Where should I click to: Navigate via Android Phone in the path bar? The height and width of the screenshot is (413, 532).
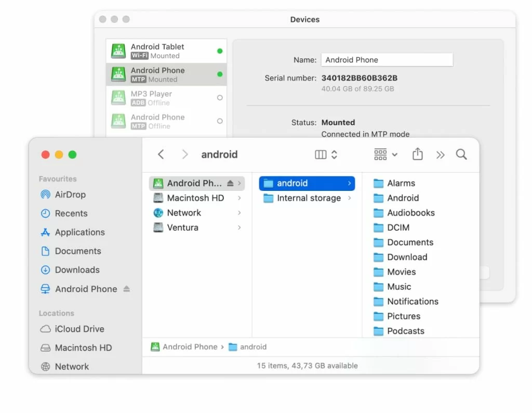188,346
